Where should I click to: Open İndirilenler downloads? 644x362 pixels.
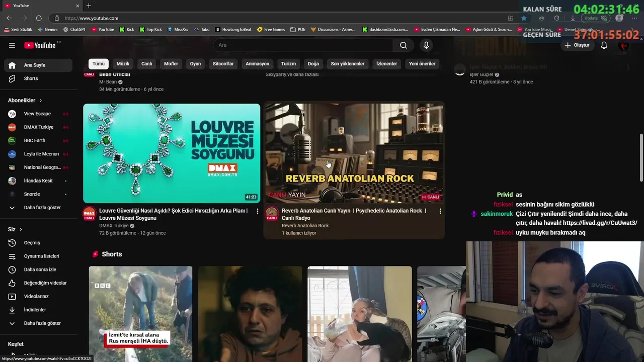(38, 310)
